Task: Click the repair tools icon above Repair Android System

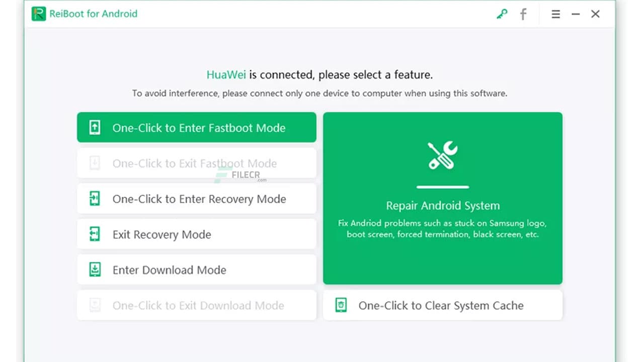Action: 443,156
